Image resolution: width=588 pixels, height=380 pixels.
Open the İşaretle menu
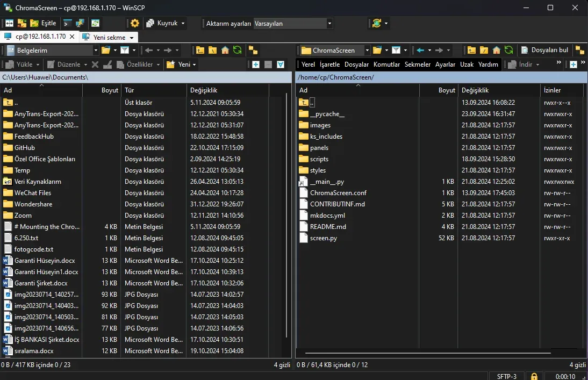pyautogui.click(x=329, y=64)
